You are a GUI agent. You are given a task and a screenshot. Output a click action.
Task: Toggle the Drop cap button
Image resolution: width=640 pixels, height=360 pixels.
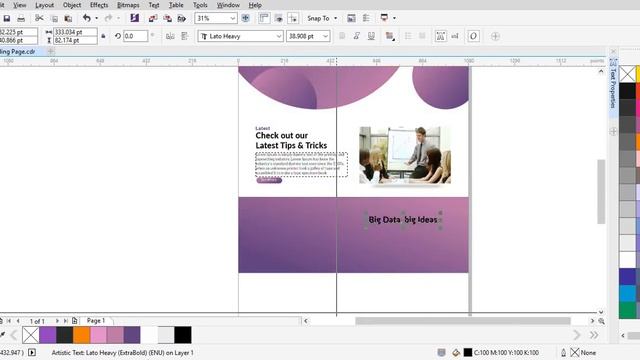point(422,36)
